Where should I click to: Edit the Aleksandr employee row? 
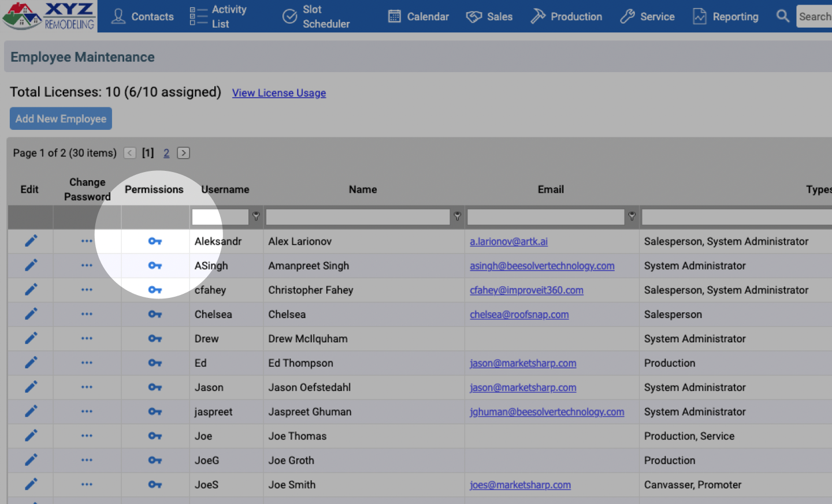coord(31,241)
